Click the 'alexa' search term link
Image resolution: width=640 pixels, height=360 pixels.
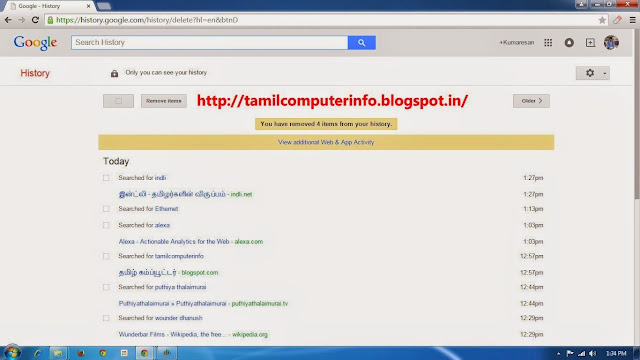click(162, 225)
